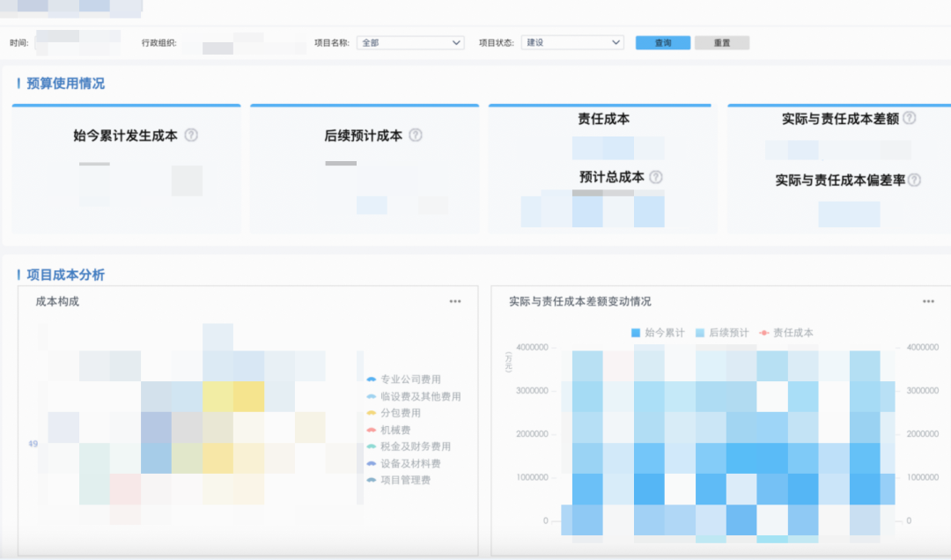Open the 项目状态 dropdown showing 建设

point(572,42)
